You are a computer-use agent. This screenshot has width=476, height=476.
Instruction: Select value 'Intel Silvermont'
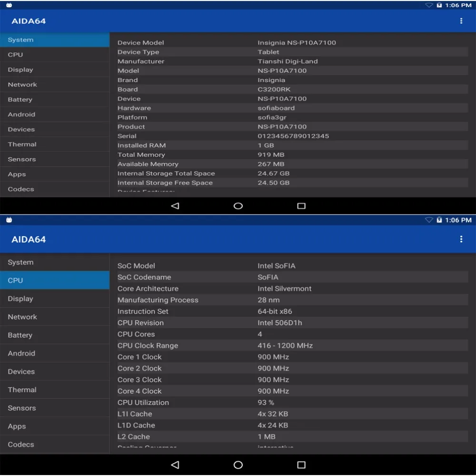tap(284, 288)
